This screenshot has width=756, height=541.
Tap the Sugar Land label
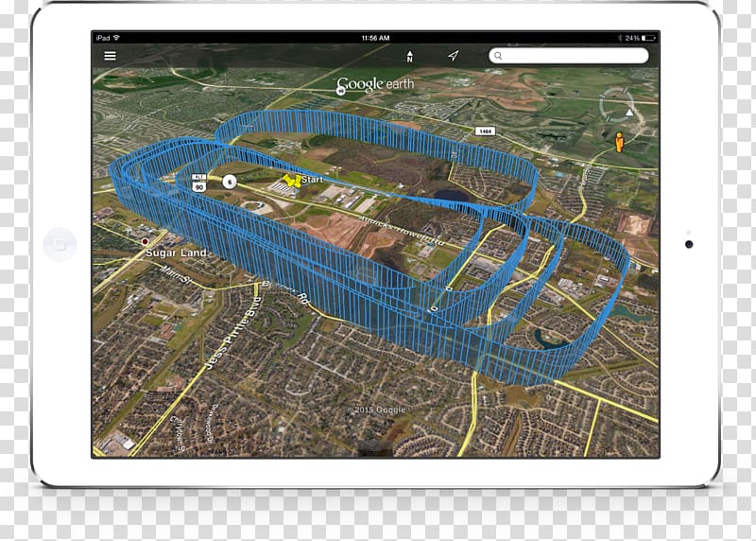177,253
